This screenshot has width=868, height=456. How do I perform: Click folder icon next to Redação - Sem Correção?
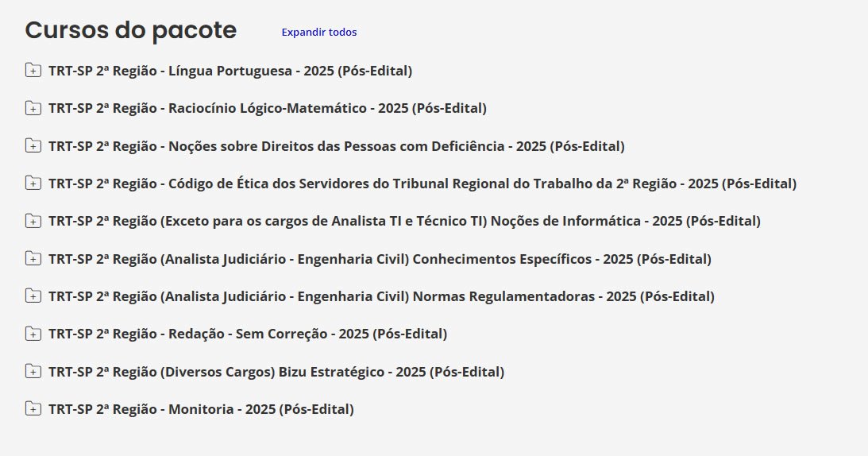tap(33, 334)
